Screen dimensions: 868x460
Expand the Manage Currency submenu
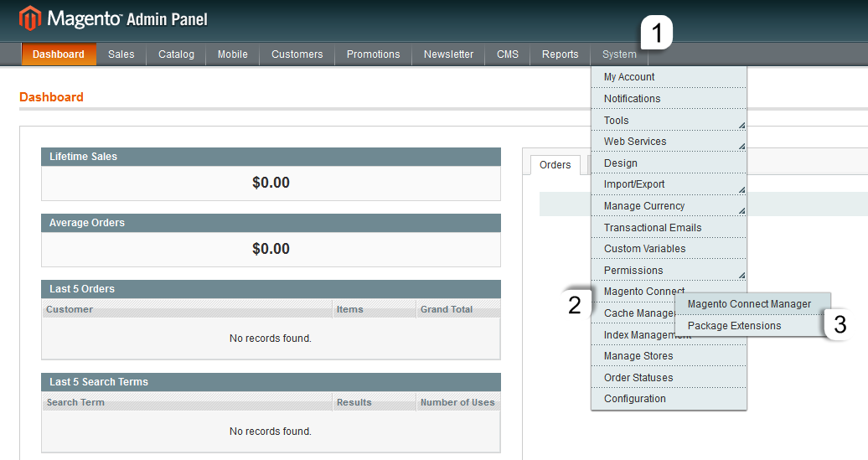click(669, 206)
